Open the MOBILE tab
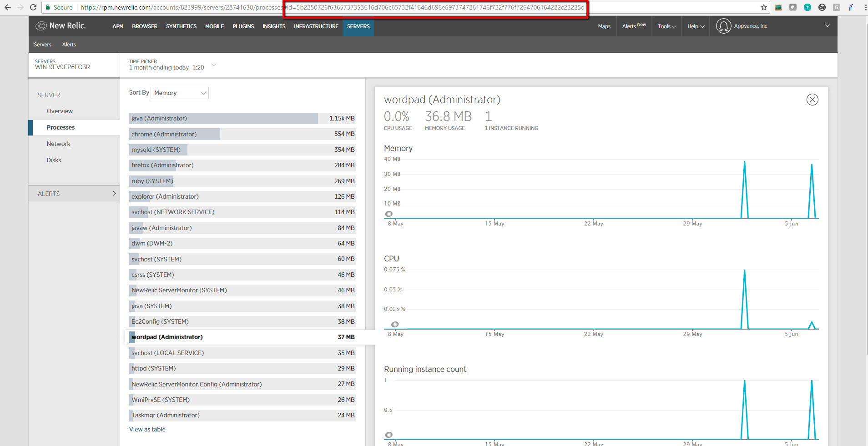This screenshot has height=446, width=868. click(x=214, y=26)
